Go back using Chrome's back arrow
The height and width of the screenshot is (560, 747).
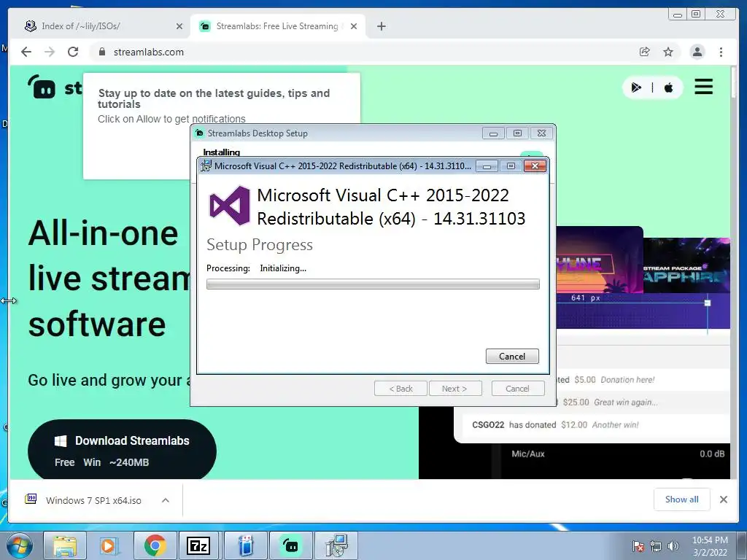click(x=26, y=52)
